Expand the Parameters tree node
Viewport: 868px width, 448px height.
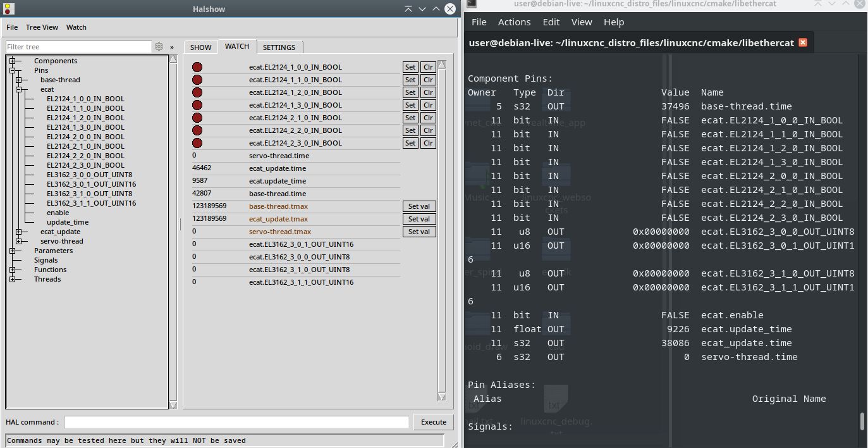(x=12, y=251)
